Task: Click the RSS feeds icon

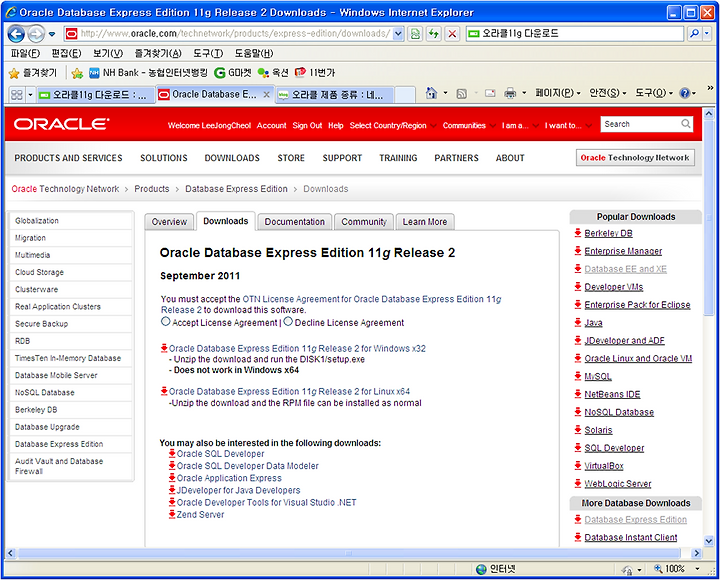Action: tap(461, 94)
